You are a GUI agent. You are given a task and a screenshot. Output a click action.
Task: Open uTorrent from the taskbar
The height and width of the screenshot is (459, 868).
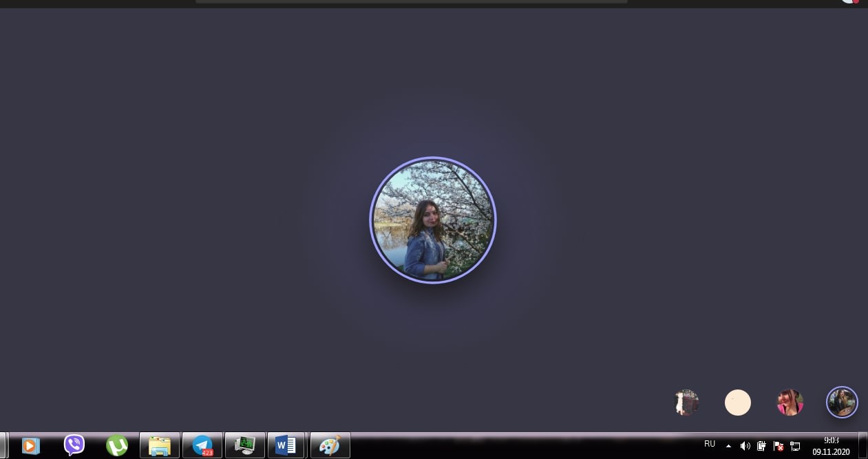117,445
